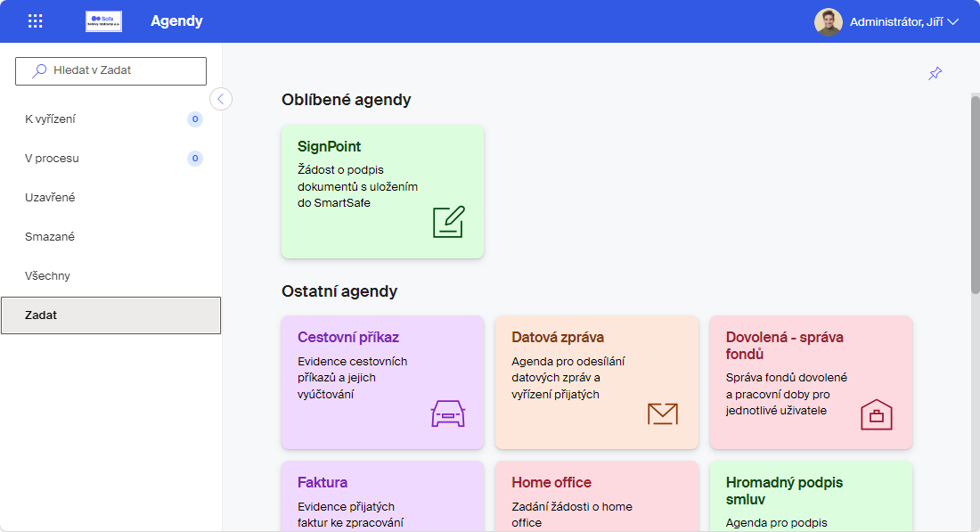Click the Evidence cestovních příkazů description

353,378
